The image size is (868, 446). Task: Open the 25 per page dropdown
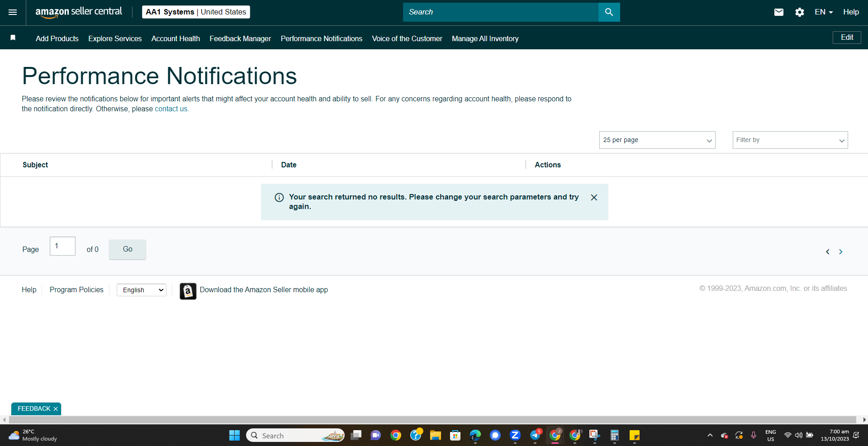coord(657,140)
